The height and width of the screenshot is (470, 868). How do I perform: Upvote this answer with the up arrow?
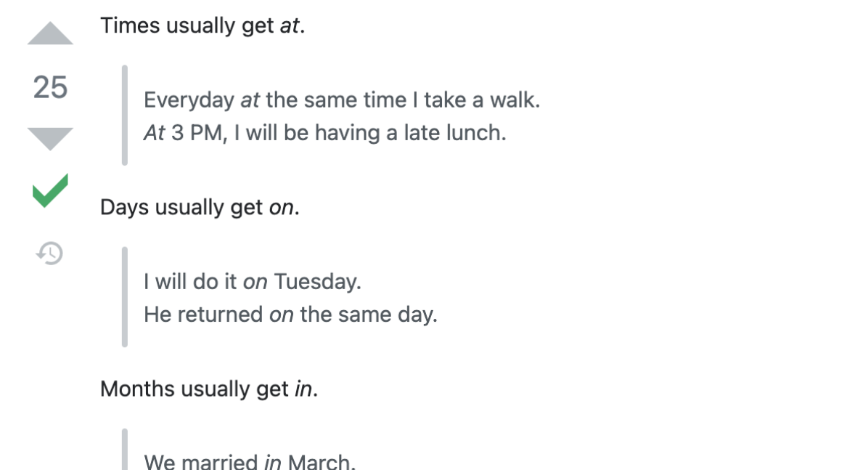click(x=50, y=35)
